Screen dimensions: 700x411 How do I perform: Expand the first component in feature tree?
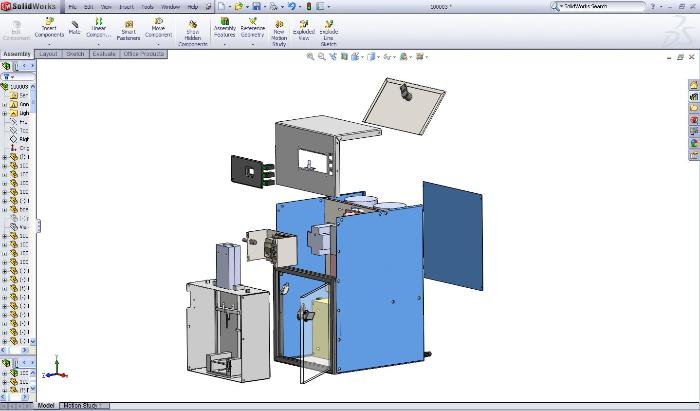click(4, 156)
